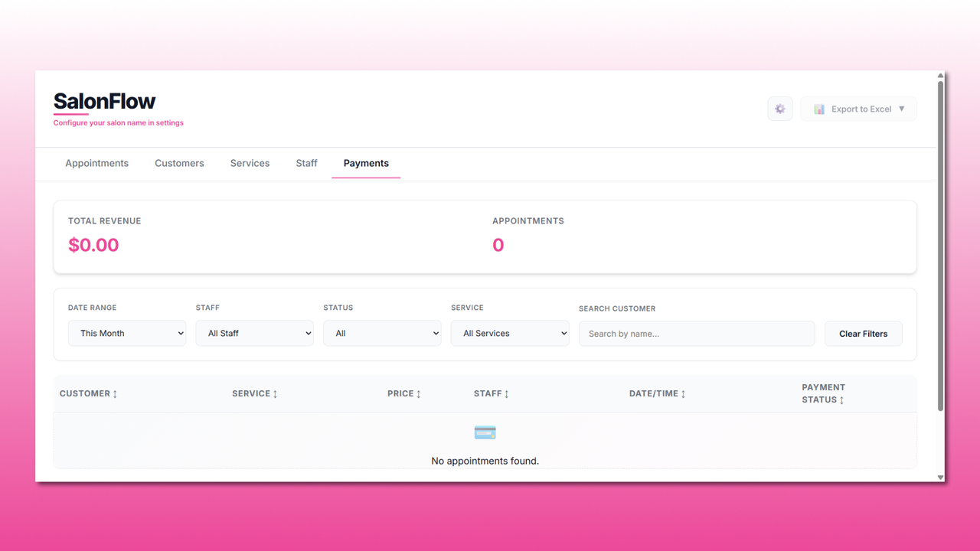Switch to the Customers tab
Viewport: 980px width, 551px height.
(179, 163)
